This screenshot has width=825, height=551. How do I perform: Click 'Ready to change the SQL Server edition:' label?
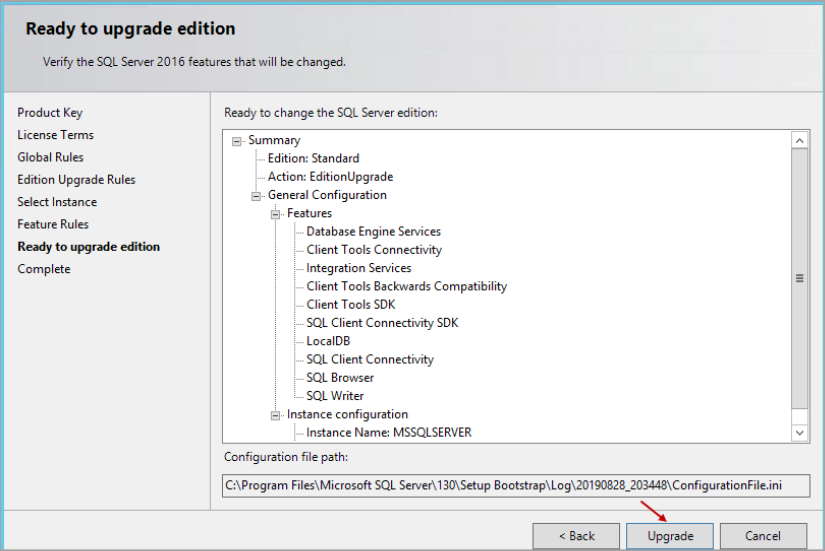click(330, 113)
